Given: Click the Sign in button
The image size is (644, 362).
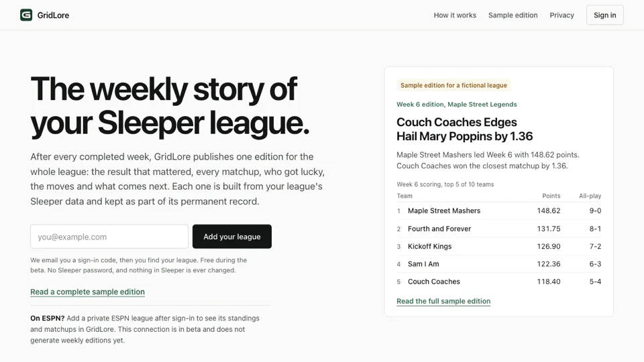Looking at the screenshot, I should tap(604, 15).
